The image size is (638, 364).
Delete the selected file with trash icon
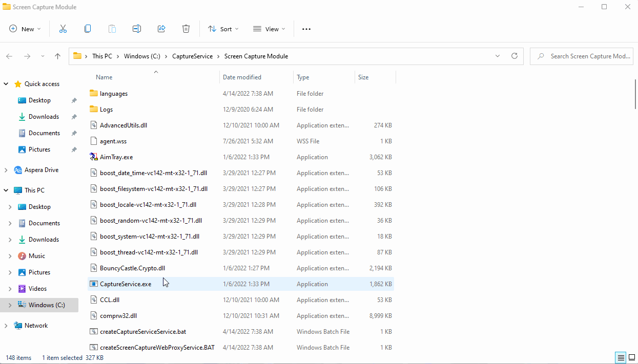click(x=186, y=29)
